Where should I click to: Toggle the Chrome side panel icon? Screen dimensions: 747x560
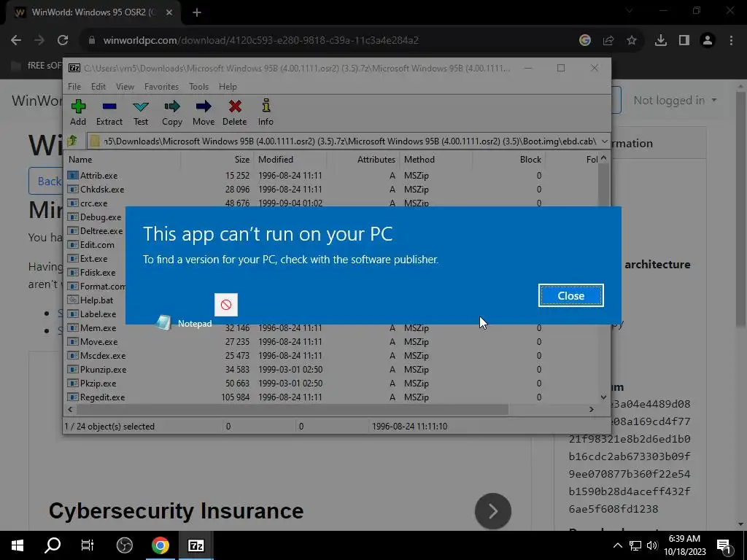point(684,41)
